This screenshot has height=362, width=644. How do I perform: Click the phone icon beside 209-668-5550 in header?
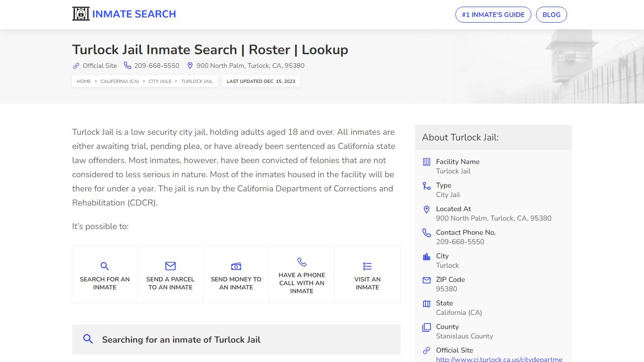(127, 66)
